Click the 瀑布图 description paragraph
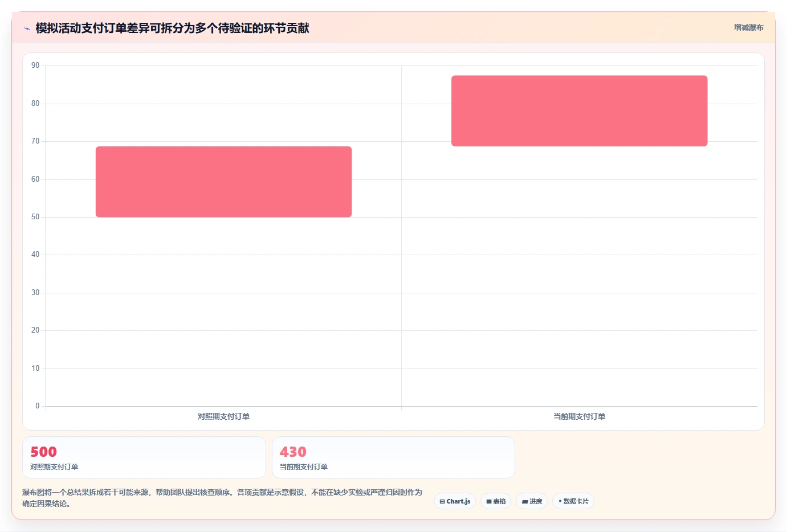 coord(222,498)
